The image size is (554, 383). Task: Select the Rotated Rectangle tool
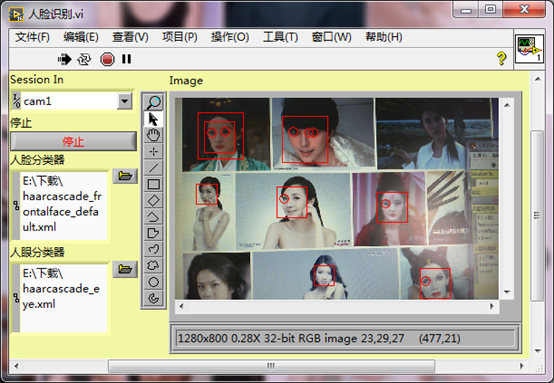[154, 200]
